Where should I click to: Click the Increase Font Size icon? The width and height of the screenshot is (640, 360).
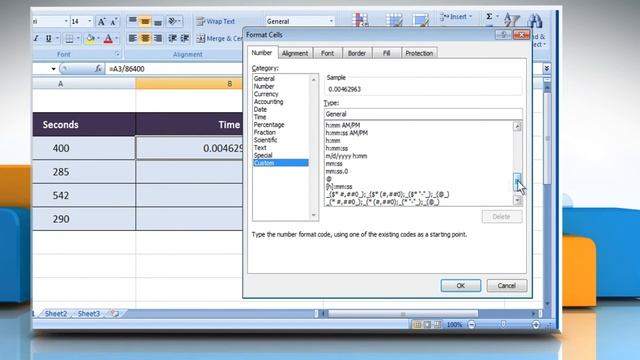point(102,21)
